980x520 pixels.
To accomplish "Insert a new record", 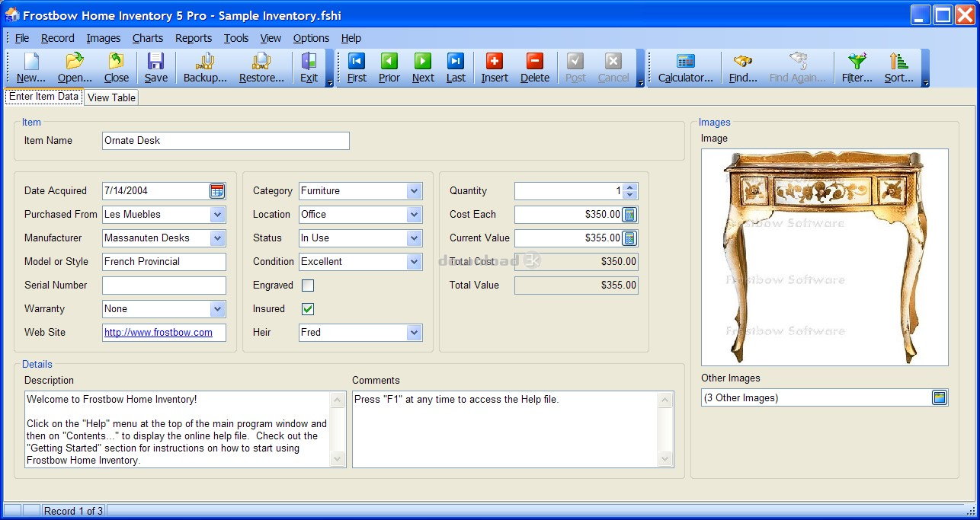I will (x=495, y=68).
